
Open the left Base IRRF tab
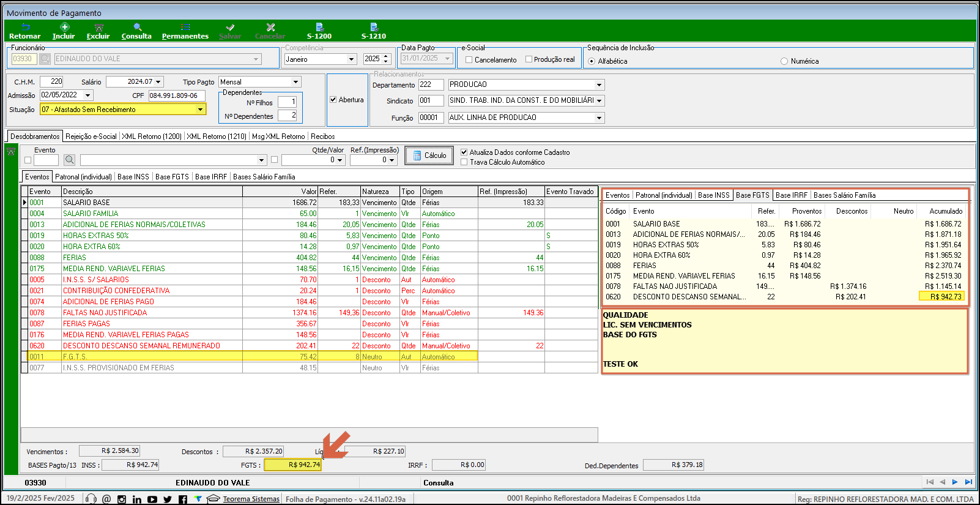[211, 177]
